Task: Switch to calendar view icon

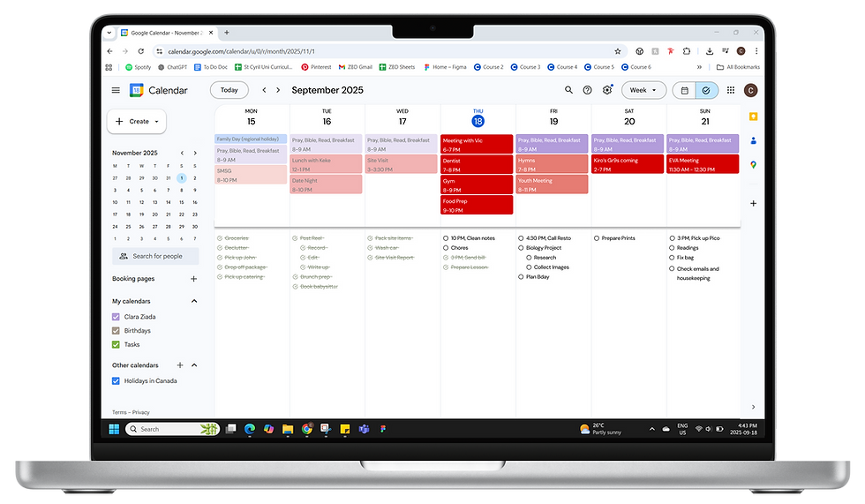Action: coord(685,90)
